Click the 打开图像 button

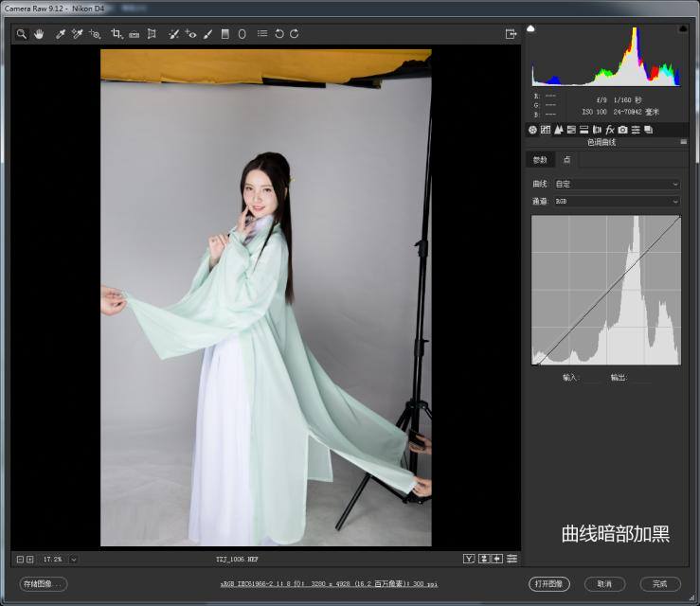click(549, 584)
